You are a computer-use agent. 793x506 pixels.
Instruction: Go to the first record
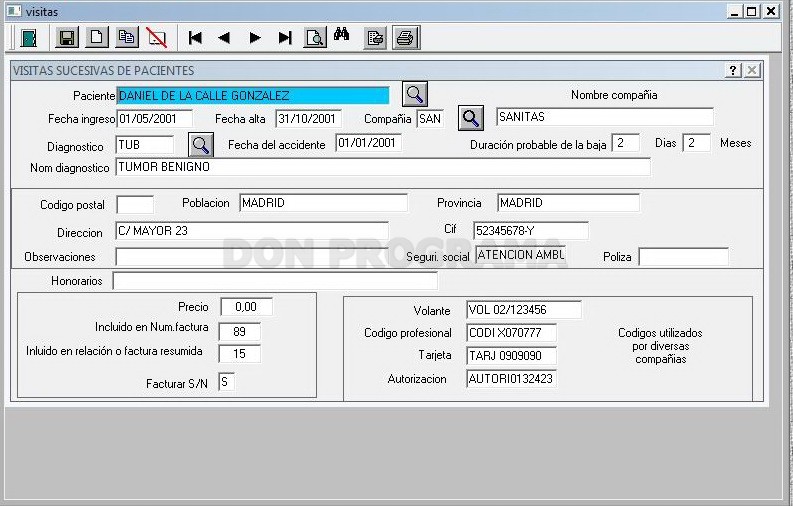[x=195, y=38]
